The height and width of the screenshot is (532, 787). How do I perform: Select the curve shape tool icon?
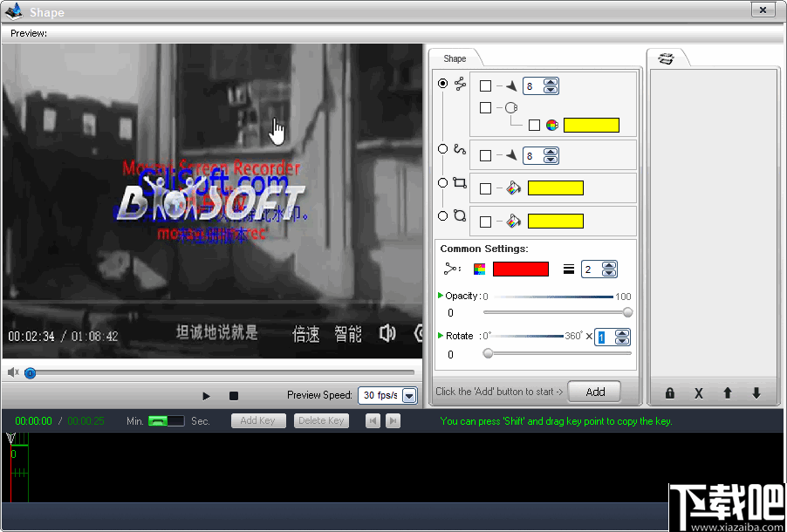coord(462,151)
